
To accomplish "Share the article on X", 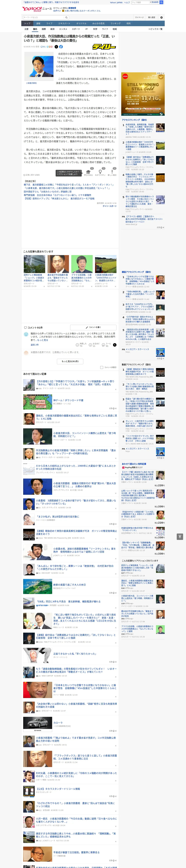I will pyautogui.click(x=56, y=47).
